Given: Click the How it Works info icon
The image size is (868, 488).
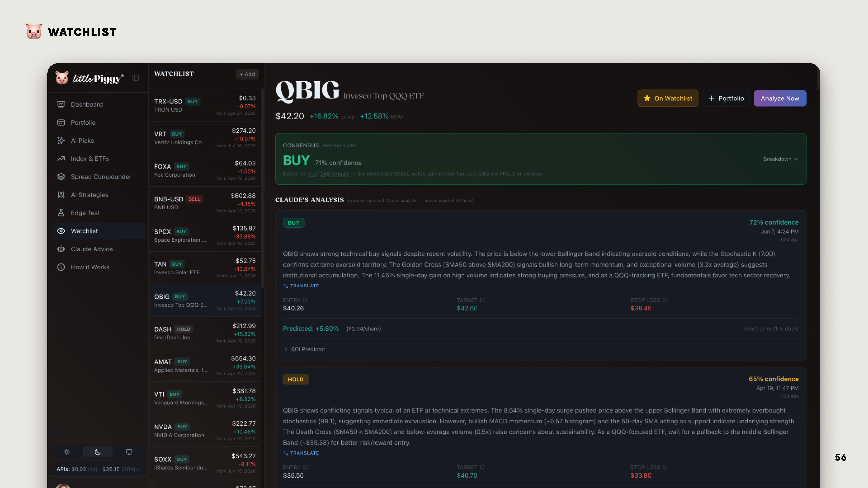Looking at the screenshot, I should point(61,267).
